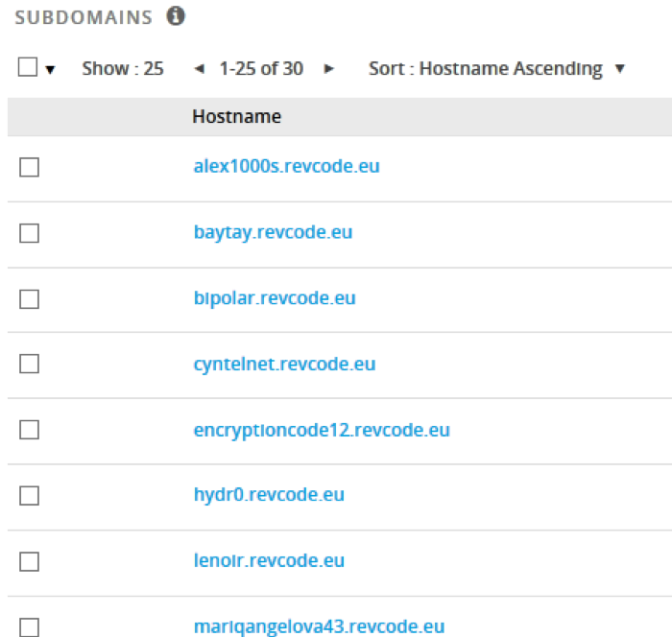
Task: Go to next page arrow
Action: click(x=328, y=68)
